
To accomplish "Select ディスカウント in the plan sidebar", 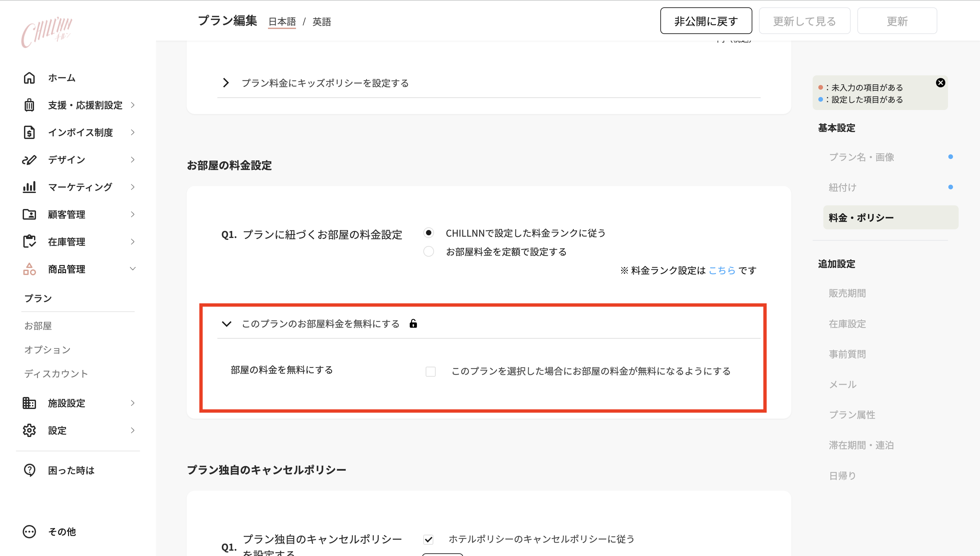I will click(56, 373).
